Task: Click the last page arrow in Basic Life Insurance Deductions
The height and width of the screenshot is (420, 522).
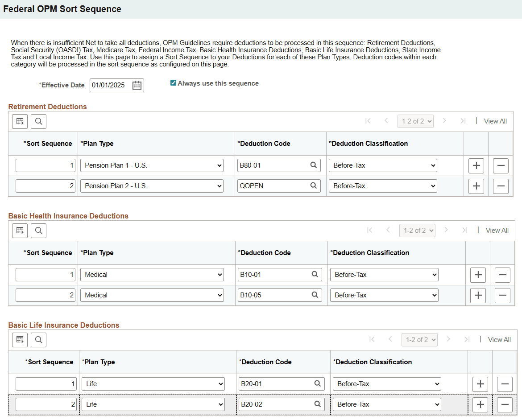Action: pyautogui.click(x=467, y=339)
